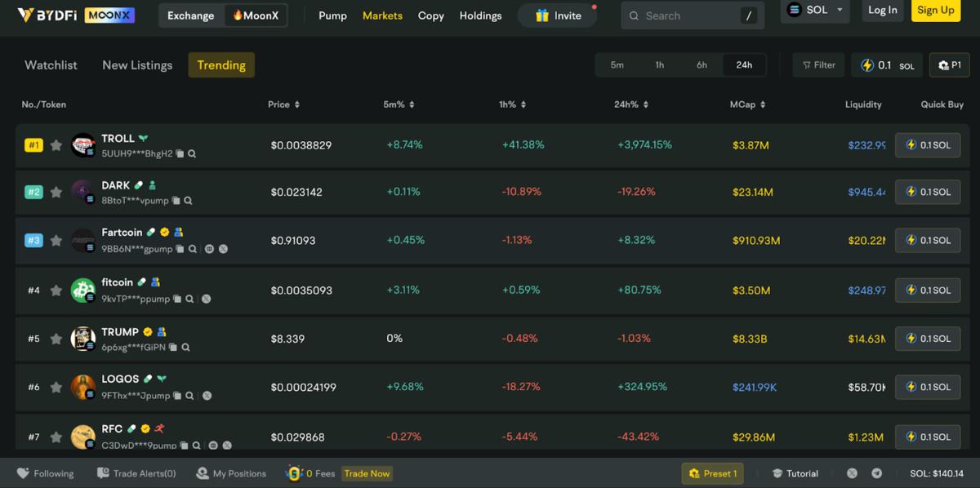
Task: Open the X (Twitter) icon in footer
Action: point(852,473)
